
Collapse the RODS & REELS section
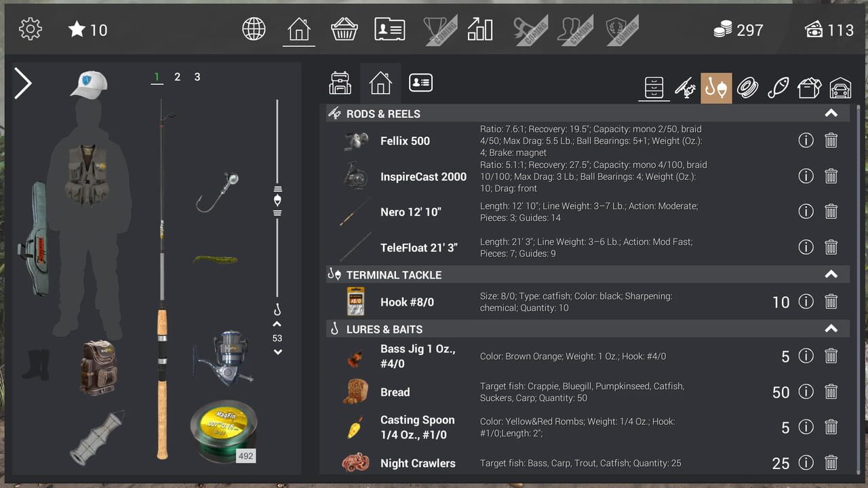832,113
